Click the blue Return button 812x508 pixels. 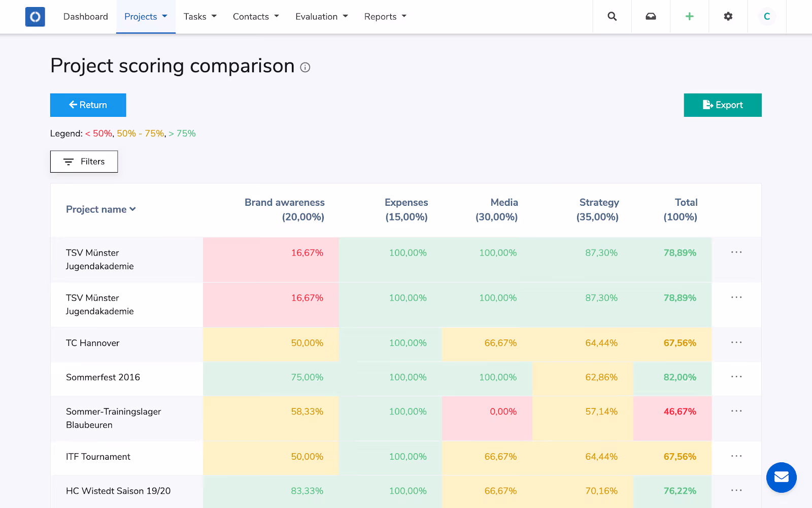(x=88, y=105)
